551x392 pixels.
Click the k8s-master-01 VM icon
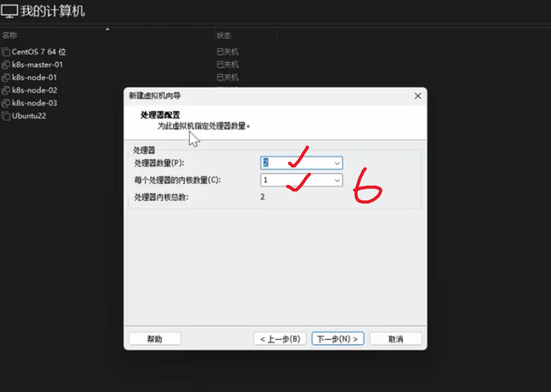click(6, 65)
